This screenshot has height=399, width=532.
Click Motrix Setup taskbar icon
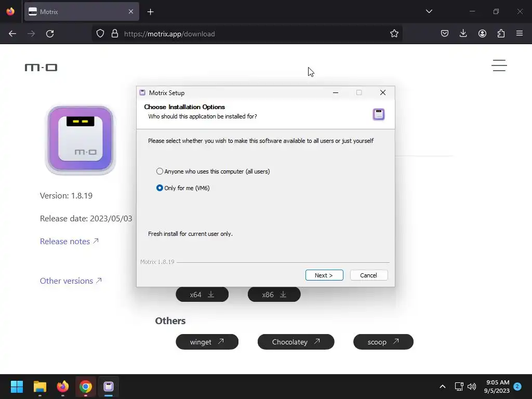click(x=109, y=387)
